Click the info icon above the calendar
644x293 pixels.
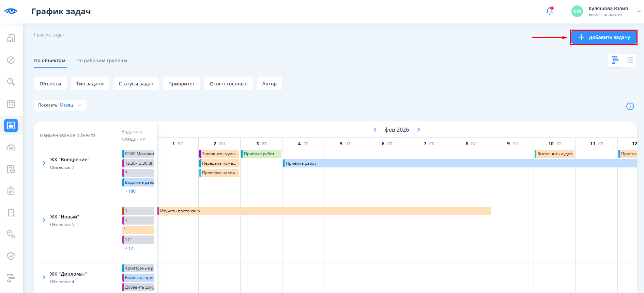(x=630, y=107)
